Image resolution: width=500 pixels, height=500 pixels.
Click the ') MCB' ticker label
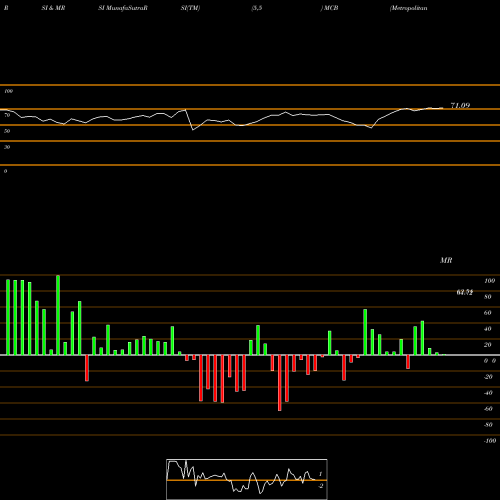point(329,8)
